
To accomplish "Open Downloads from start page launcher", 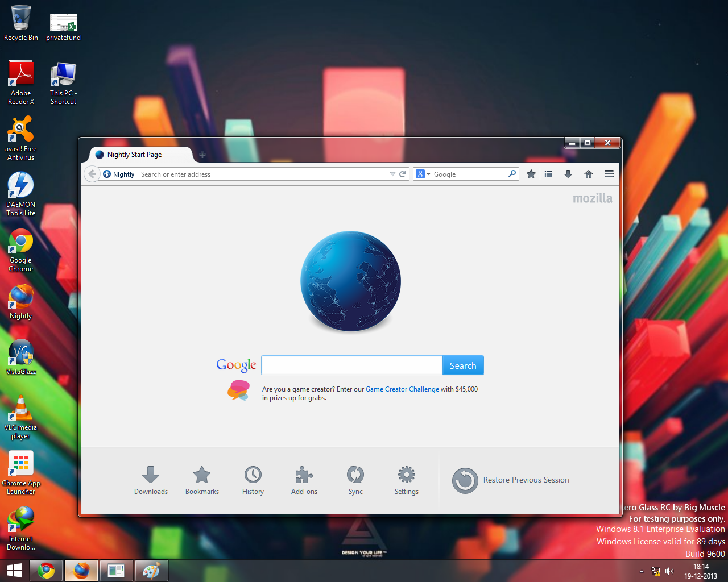I will click(151, 480).
